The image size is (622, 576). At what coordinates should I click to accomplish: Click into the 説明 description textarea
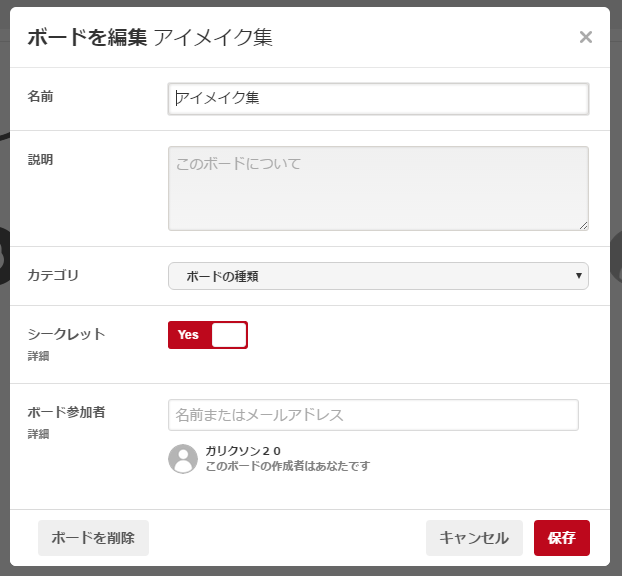coord(378,188)
